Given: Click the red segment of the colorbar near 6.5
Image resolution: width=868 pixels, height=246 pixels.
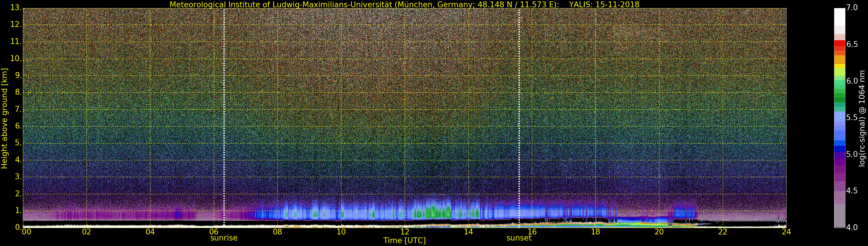Looking at the screenshot, I should pos(839,44).
